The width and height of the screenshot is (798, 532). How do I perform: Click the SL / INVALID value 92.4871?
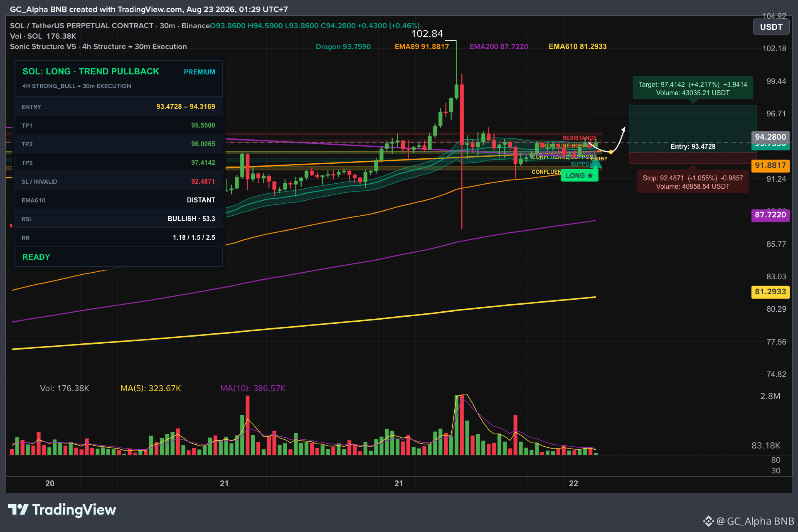pos(203,181)
